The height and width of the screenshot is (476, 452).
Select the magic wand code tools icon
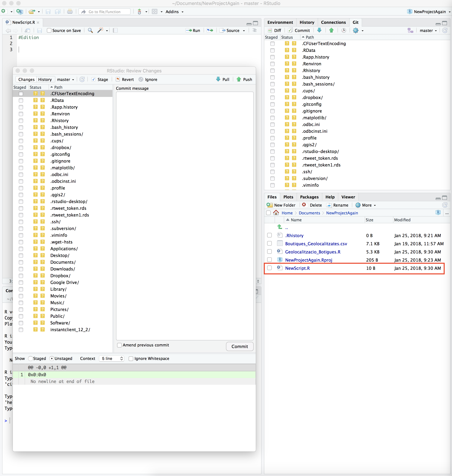click(100, 30)
